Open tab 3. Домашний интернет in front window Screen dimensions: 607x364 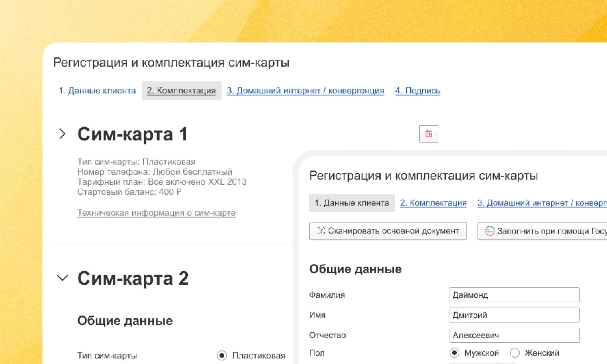pos(542,203)
